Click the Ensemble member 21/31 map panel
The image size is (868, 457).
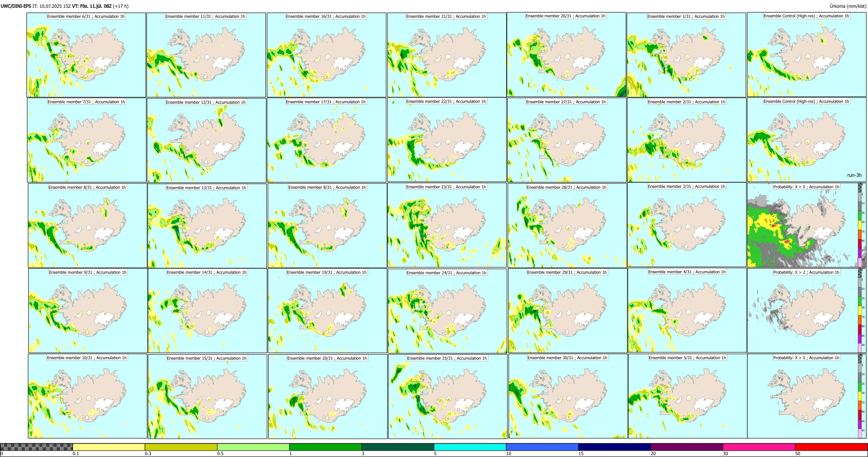tap(447, 55)
